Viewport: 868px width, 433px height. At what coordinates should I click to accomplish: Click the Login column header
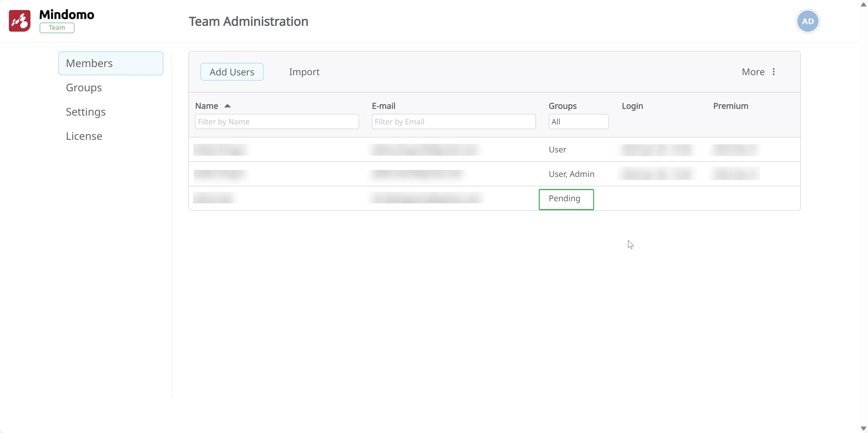point(632,106)
